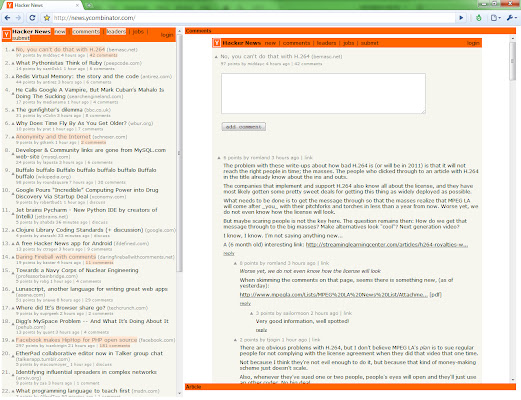Open 'EtherPad collaborative editor' story
This screenshot has height=400, width=521.
pyautogui.click(x=89, y=353)
